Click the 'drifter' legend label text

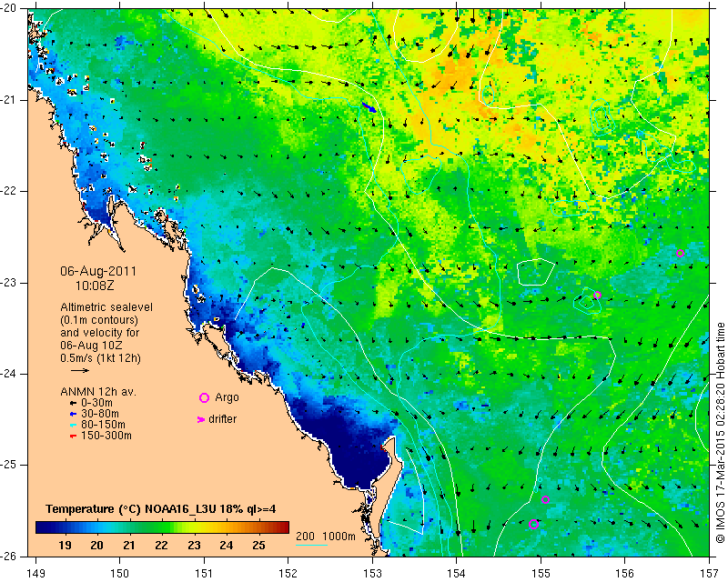click(x=222, y=419)
